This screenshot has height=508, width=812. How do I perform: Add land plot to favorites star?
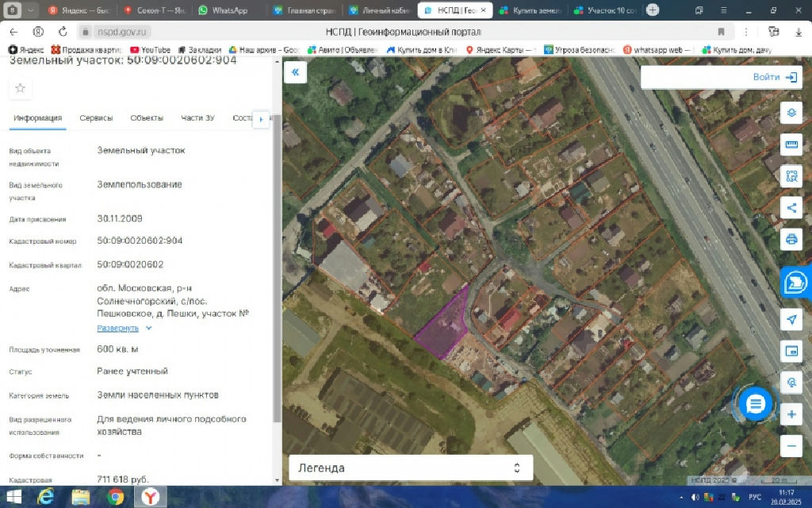tap(21, 88)
